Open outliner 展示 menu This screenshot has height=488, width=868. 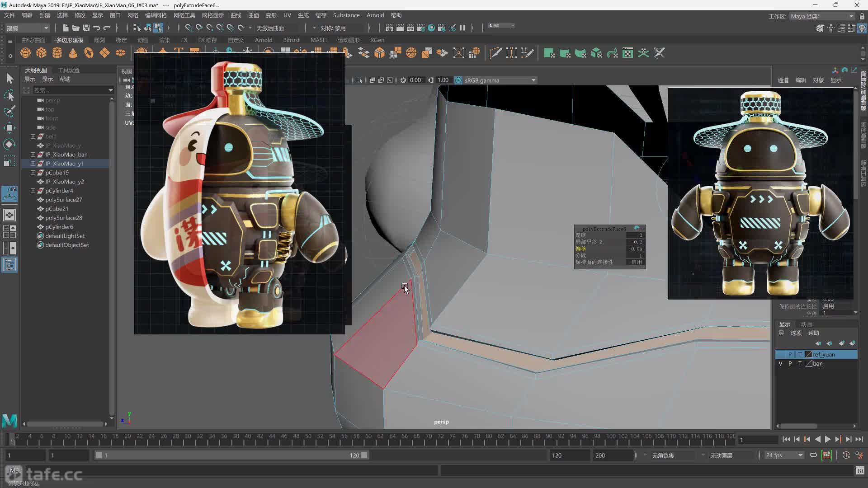click(29, 79)
